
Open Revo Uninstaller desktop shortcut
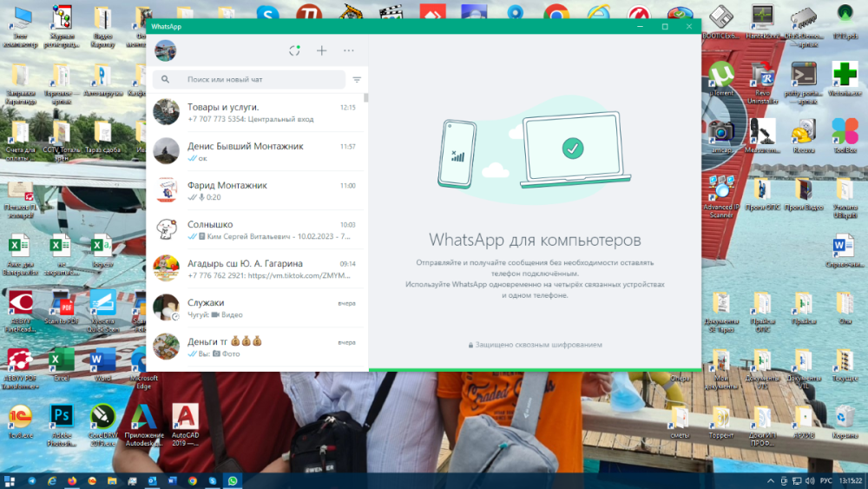pos(763,83)
